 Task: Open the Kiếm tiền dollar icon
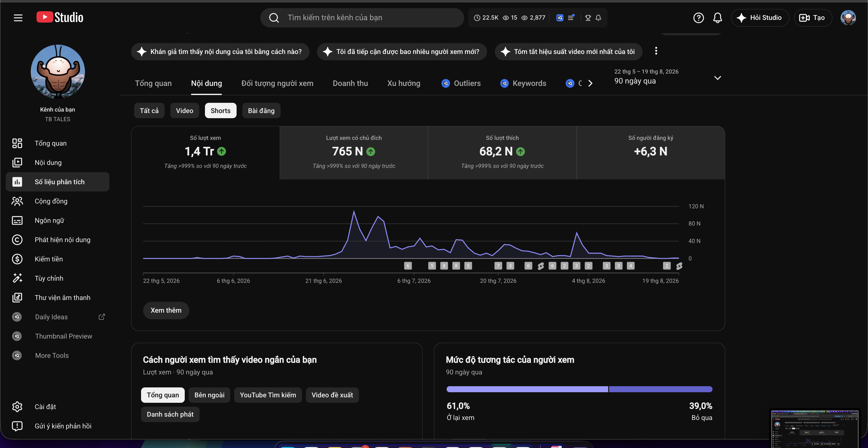click(x=17, y=259)
